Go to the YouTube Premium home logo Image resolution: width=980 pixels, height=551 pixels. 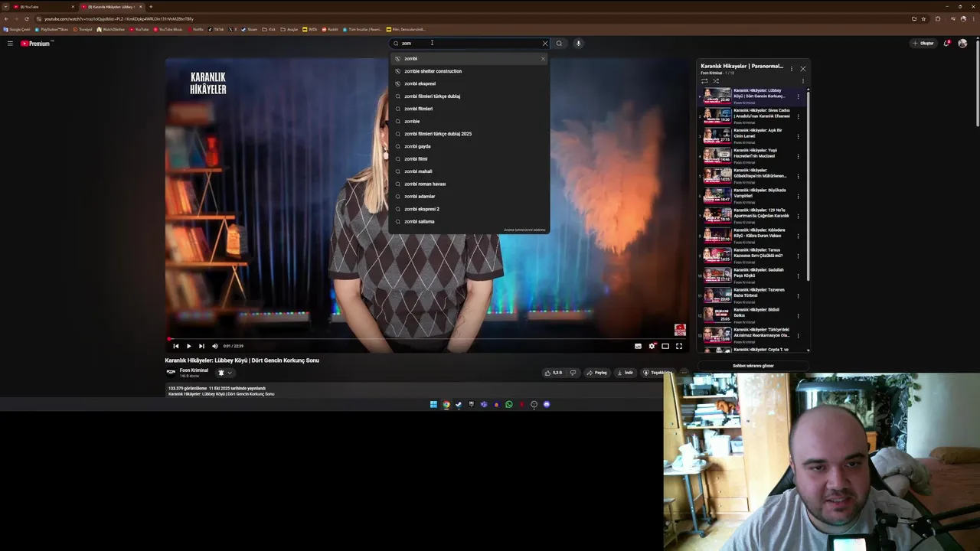coord(35,44)
